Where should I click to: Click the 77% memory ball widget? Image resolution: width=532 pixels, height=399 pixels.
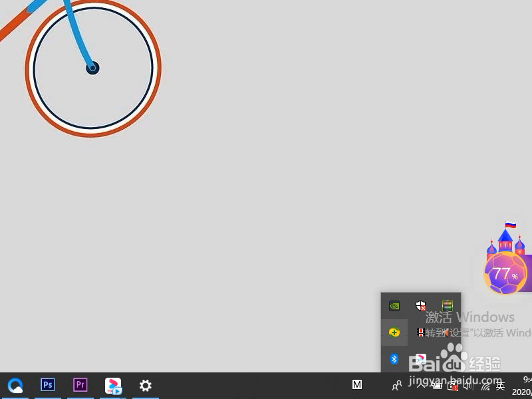pyautogui.click(x=505, y=273)
